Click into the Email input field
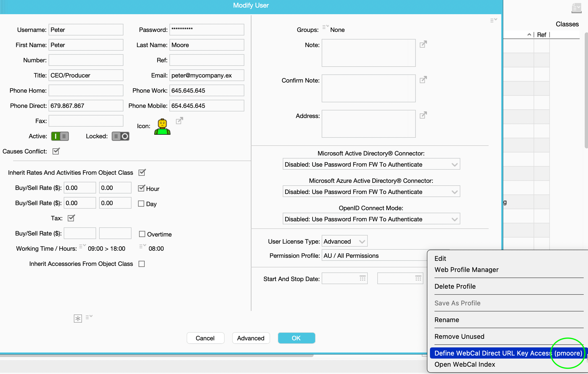This screenshot has height=374, width=588. [x=206, y=75]
